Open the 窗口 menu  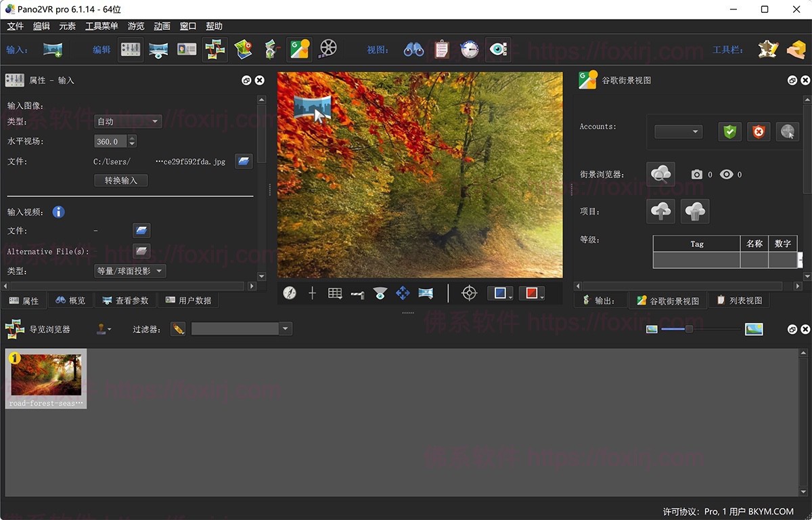[187, 26]
